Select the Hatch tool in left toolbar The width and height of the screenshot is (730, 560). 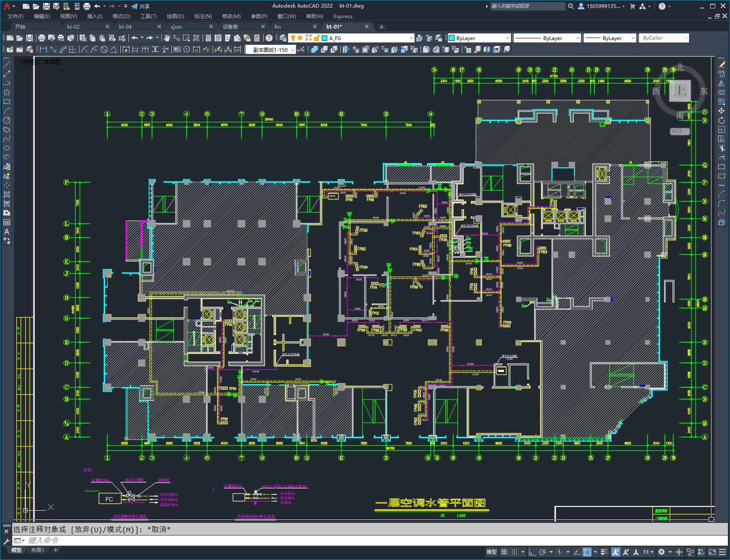[x=7, y=194]
